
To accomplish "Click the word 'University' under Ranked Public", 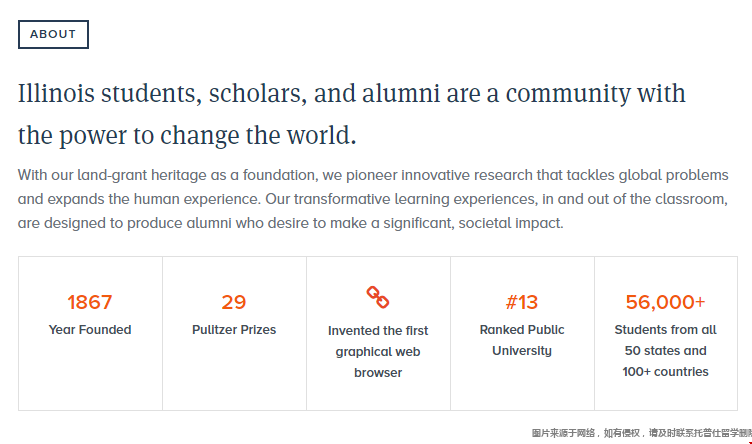I will pyautogui.click(x=522, y=351).
